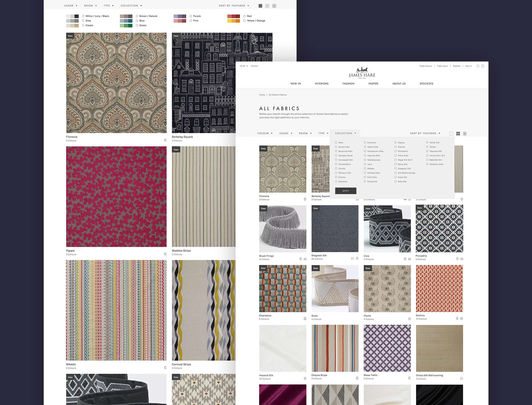Expand the ROOM filter in the front window

pyautogui.click(x=305, y=133)
